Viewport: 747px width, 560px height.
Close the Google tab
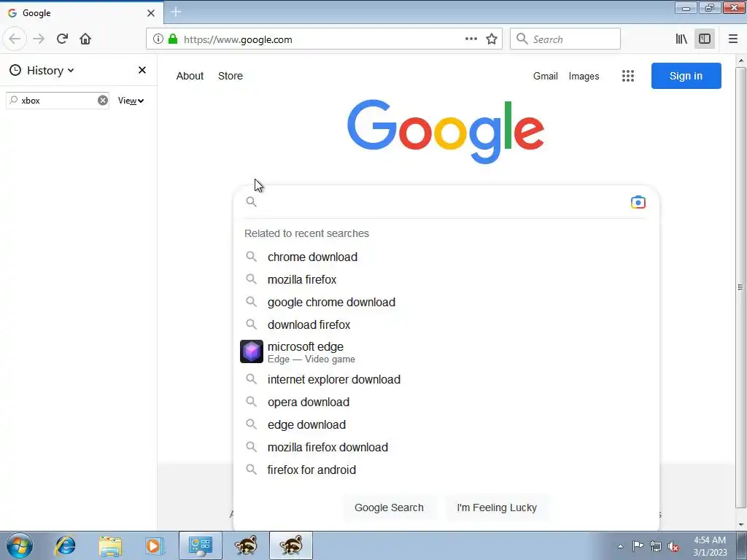pyautogui.click(x=151, y=13)
